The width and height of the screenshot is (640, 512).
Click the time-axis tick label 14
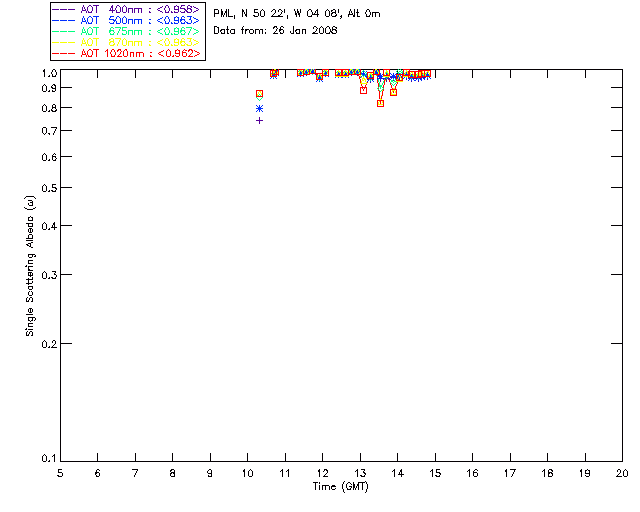(398, 473)
